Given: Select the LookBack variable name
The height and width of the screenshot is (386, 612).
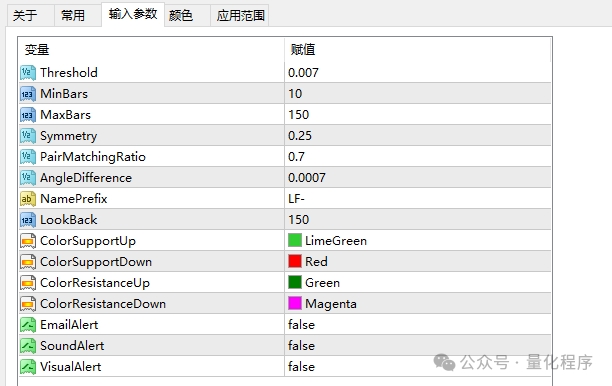Looking at the screenshot, I should click(69, 220).
